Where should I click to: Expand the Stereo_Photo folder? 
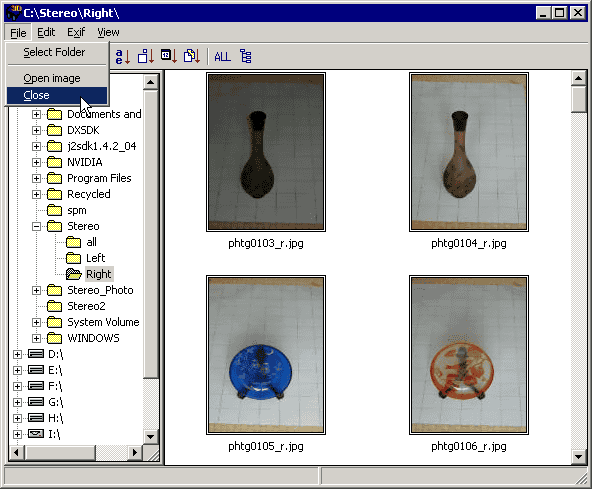tap(36, 290)
